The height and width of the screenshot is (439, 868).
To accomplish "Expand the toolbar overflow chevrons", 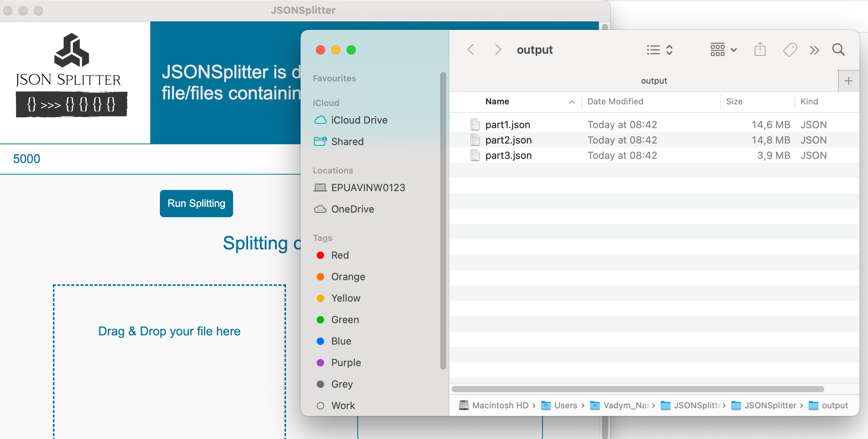I will point(814,50).
